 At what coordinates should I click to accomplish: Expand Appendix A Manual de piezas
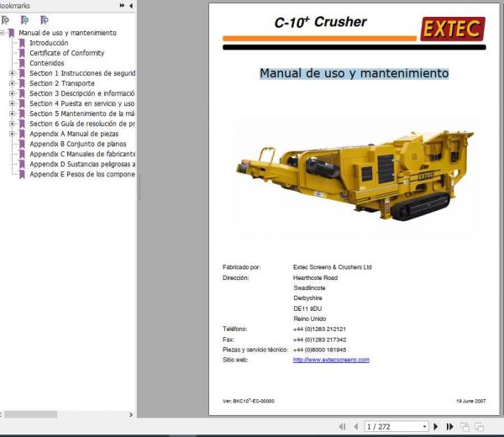12,134
